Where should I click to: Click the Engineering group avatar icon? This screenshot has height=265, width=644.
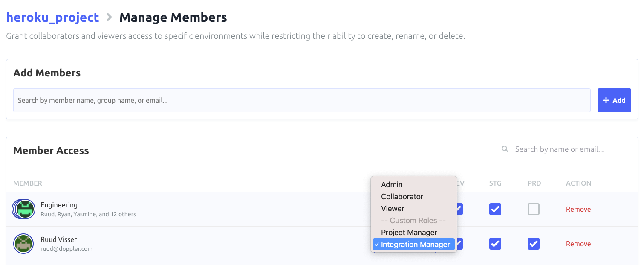point(24,209)
